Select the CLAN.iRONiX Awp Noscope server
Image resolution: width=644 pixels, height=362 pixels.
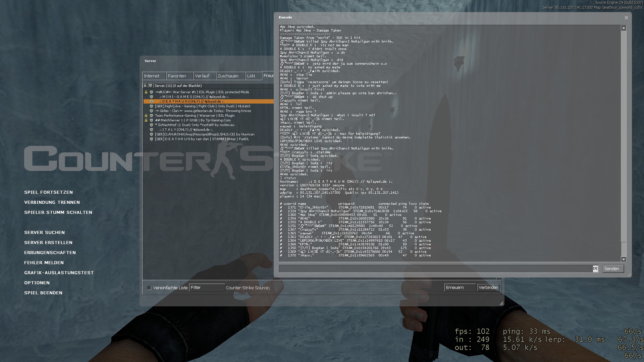(208, 134)
